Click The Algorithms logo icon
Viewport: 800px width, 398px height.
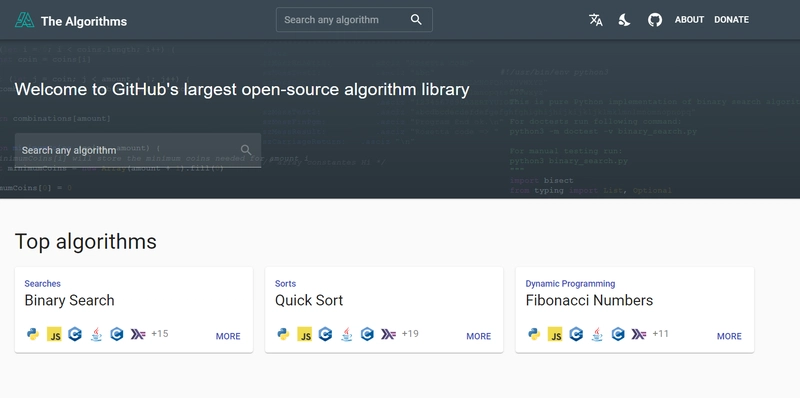[24, 20]
